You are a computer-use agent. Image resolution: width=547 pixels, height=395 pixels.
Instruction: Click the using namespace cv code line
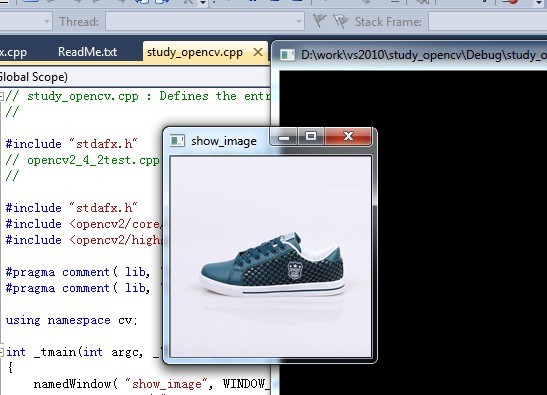coord(71,320)
